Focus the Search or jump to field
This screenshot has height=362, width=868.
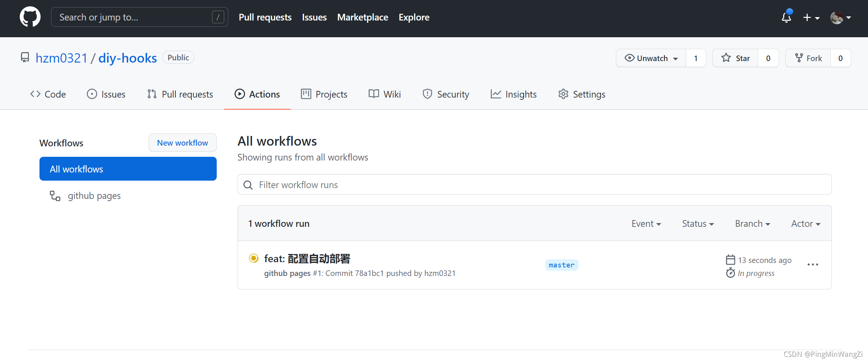coord(139,17)
